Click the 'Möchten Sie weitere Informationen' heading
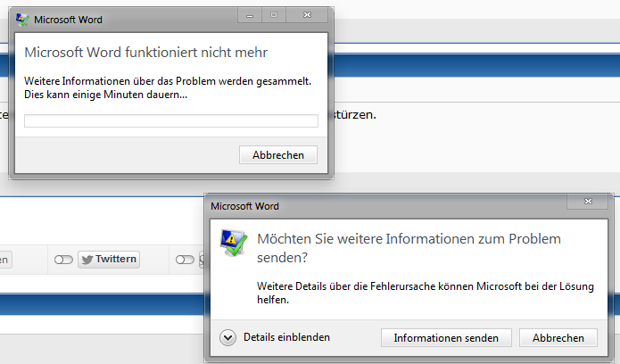This screenshot has height=364, width=620. click(409, 248)
